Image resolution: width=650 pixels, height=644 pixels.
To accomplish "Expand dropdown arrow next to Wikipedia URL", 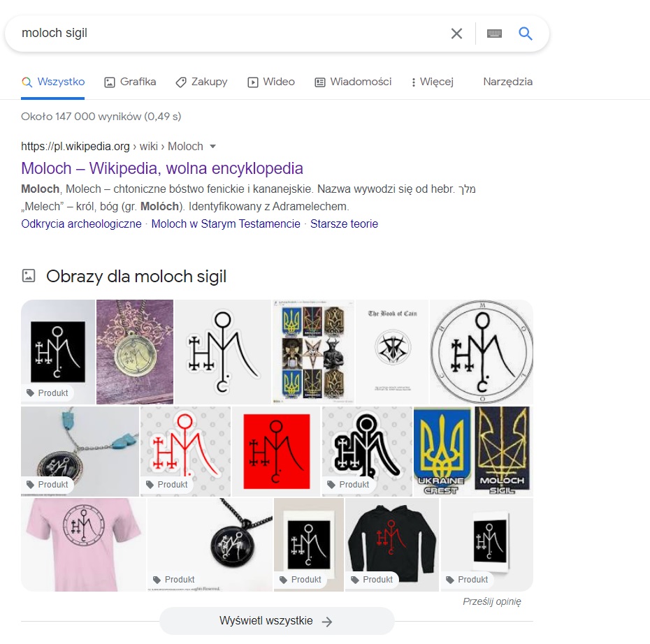I will point(212,146).
